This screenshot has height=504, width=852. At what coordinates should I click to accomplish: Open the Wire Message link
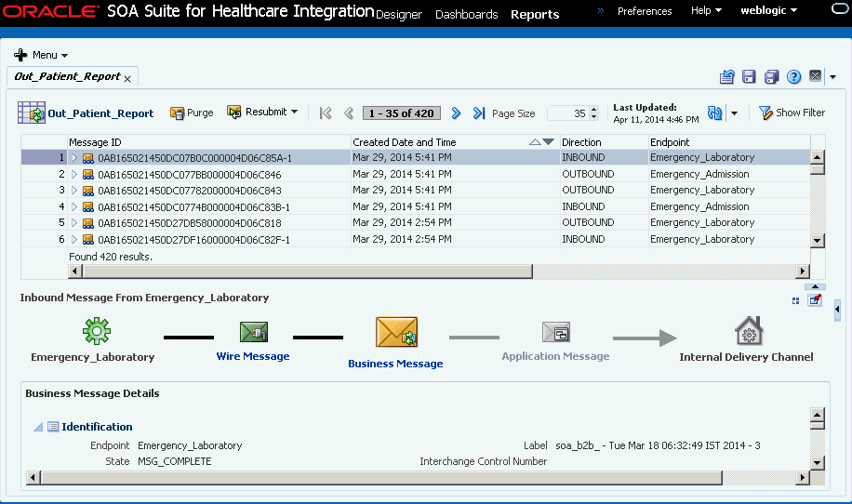pyautogui.click(x=253, y=356)
